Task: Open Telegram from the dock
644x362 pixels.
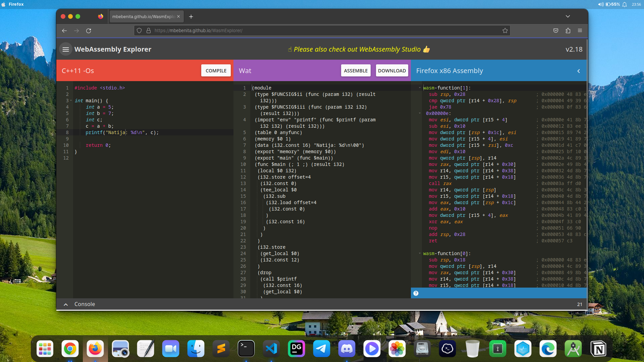Action: pos(321,349)
